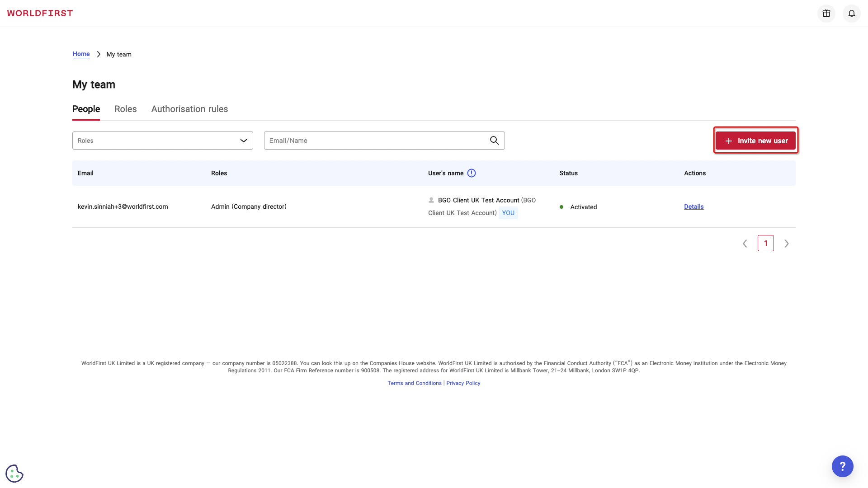Switch to the Roles tab
This screenshot has height=488, width=868.
[126, 109]
